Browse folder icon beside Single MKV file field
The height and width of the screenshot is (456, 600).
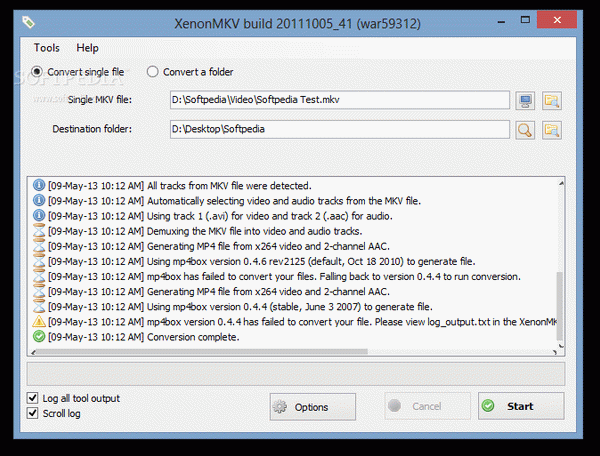point(552,101)
